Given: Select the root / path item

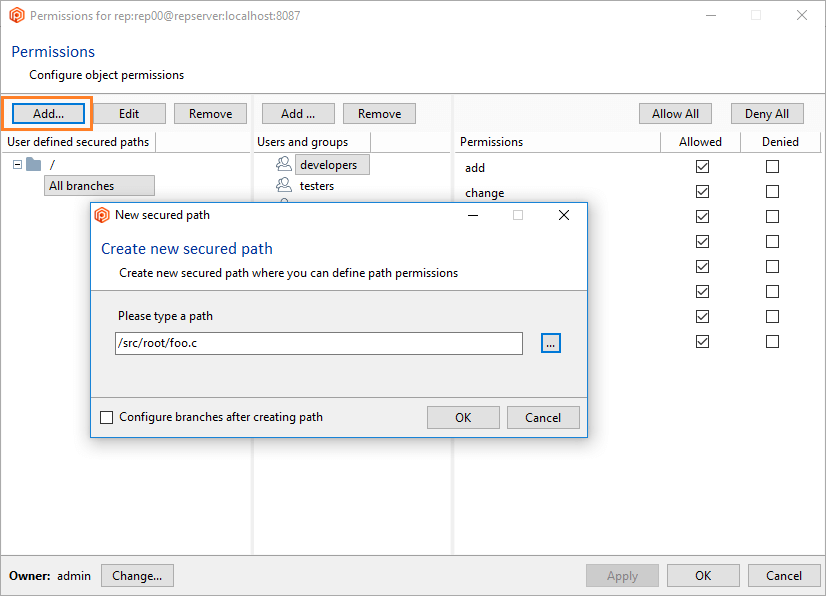Looking at the screenshot, I should [x=52, y=164].
